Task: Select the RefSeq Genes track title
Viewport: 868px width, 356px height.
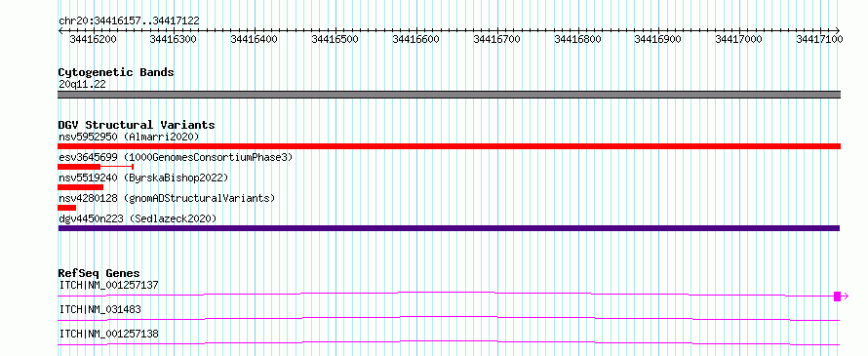Action: click(x=99, y=273)
